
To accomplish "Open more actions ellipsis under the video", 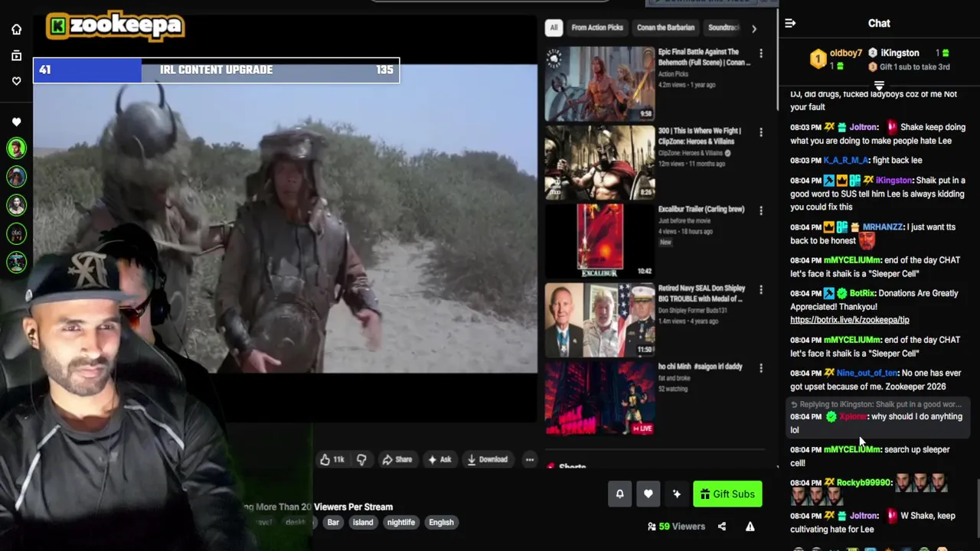I will 529,460.
